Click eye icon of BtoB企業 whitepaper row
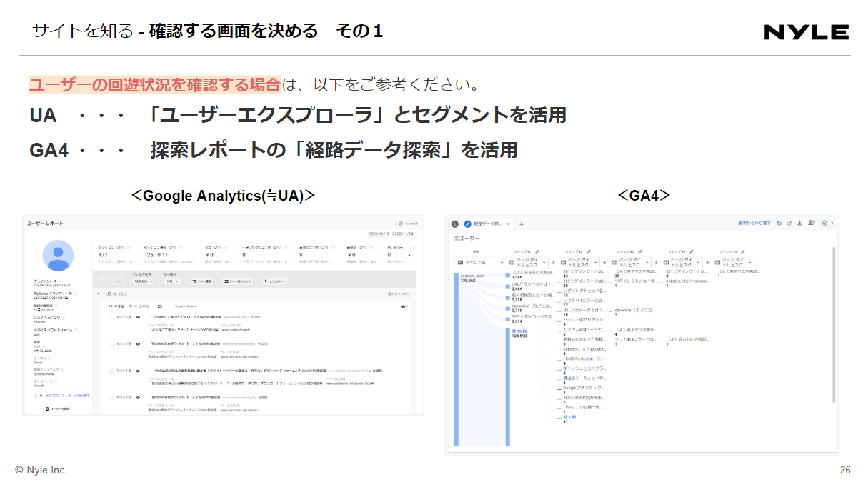 138,371
